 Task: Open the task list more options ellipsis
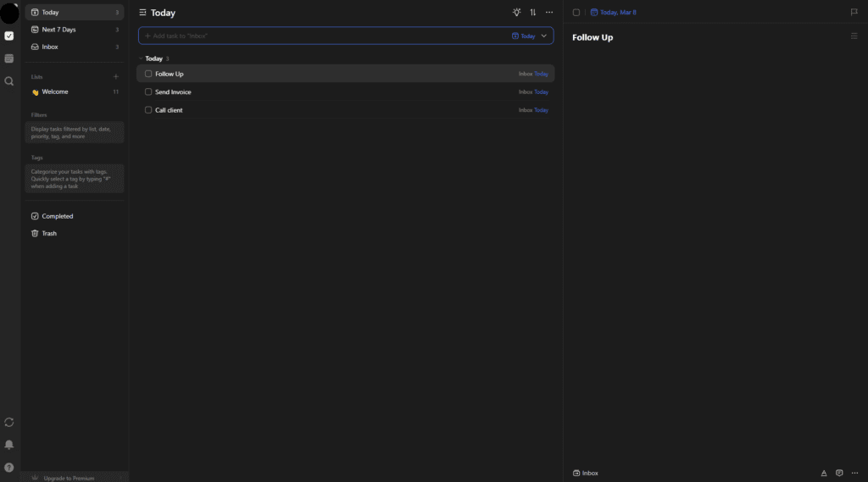549,12
